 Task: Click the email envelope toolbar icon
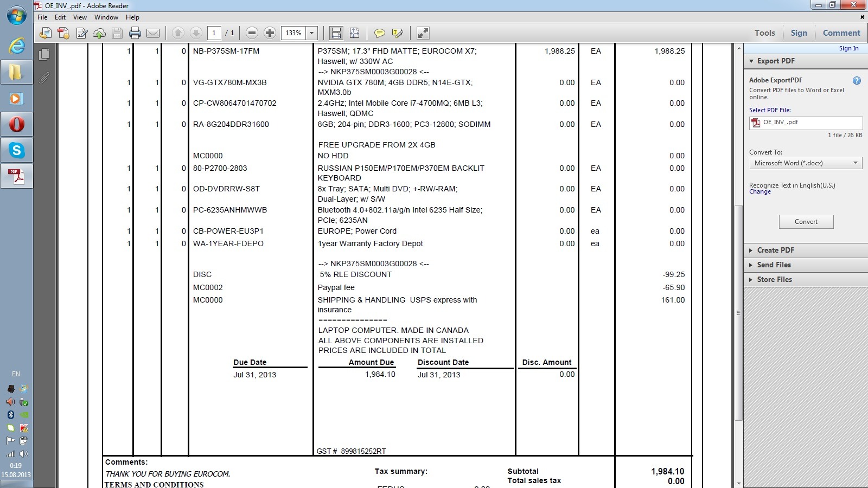click(153, 33)
